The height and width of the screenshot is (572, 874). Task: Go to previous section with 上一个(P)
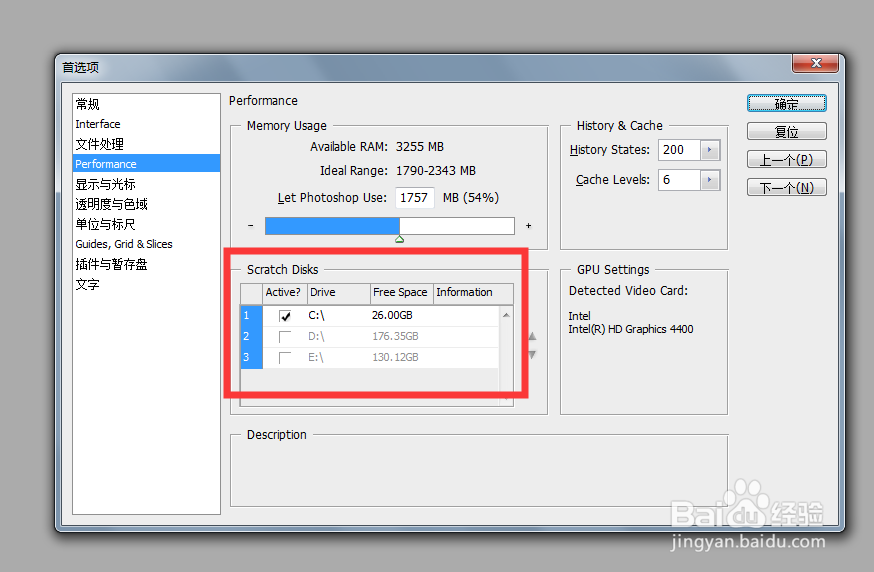pyautogui.click(x=786, y=159)
